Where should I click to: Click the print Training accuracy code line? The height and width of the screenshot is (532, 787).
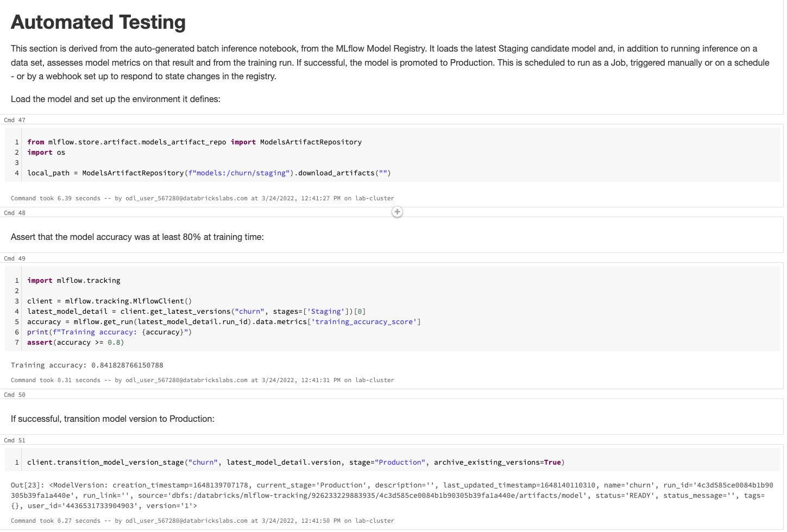click(x=109, y=332)
